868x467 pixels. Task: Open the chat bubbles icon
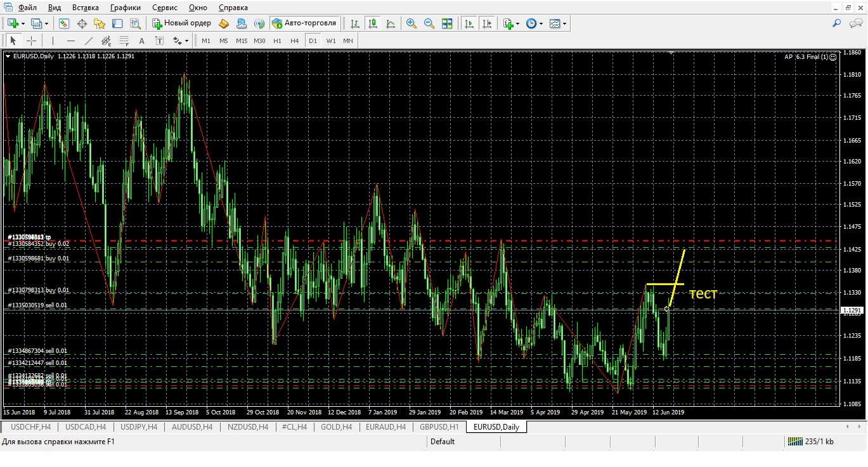tap(856, 23)
